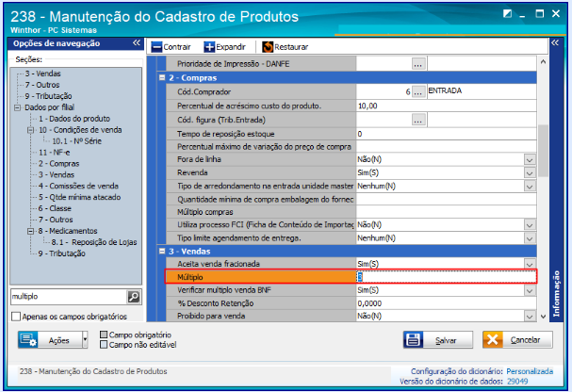Click the Salvar floppy disk icon
This screenshot has height=392, width=572.
pyautogui.click(x=414, y=340)
